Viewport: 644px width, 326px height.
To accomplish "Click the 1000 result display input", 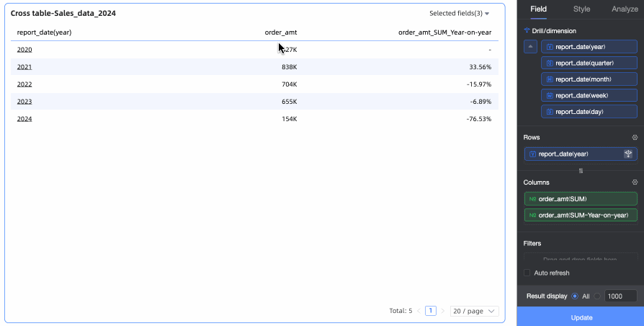I will click(621, 296).
